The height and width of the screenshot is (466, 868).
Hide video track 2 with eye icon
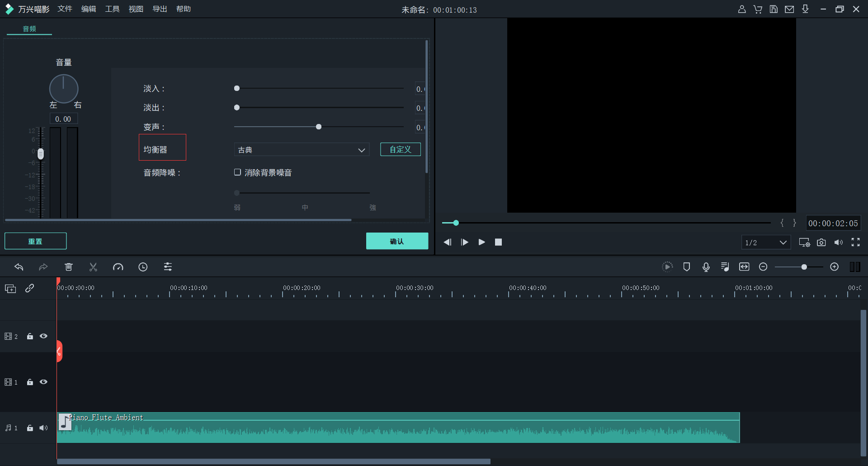pyautogui.click(x=43, y=336)
